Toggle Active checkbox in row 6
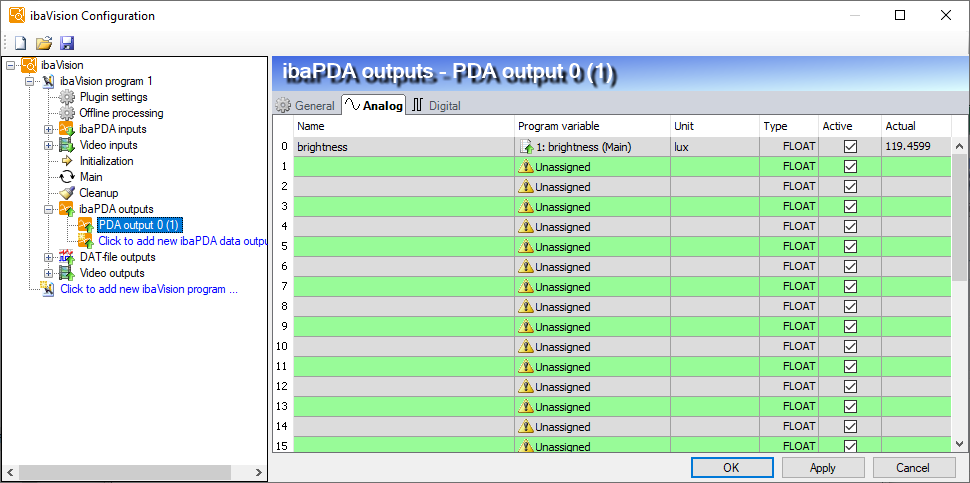 point(850,267)
